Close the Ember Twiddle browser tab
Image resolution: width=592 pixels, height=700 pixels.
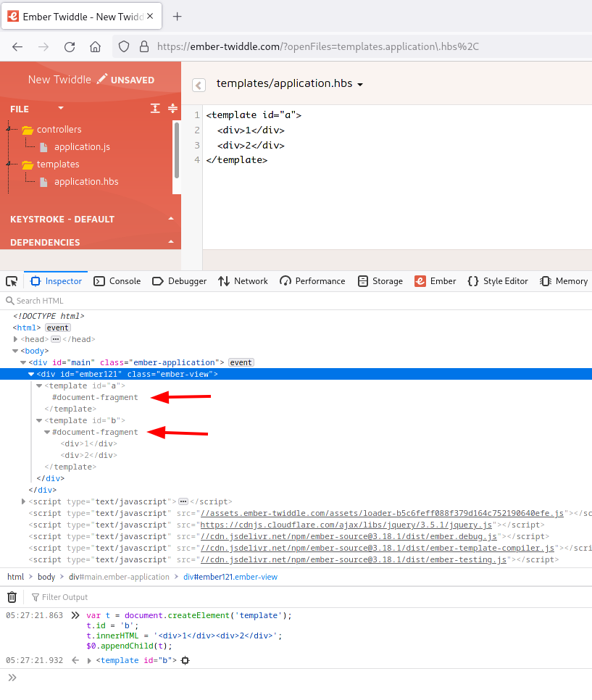coord(150,16)
